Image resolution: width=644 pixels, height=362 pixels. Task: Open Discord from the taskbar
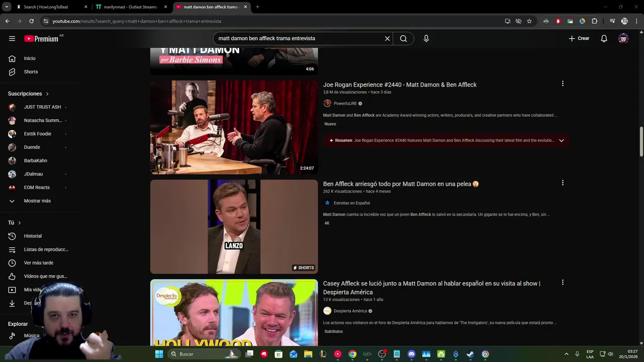pyautogui.click(x=412, y=354)
